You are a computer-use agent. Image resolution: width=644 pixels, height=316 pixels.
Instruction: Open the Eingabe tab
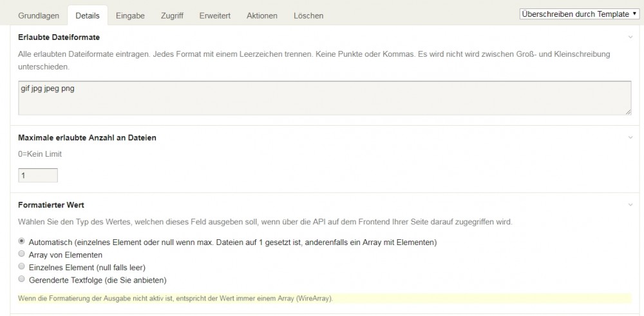coord(130,15)
